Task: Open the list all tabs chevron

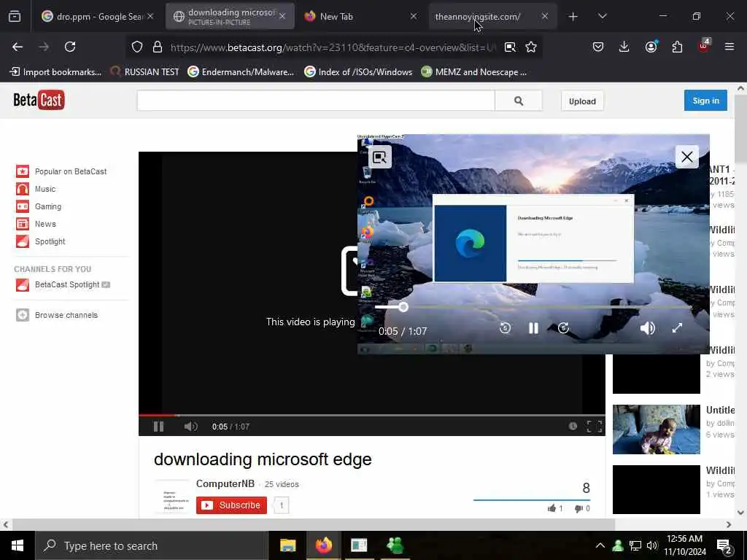Action: [x=602, y=16]
